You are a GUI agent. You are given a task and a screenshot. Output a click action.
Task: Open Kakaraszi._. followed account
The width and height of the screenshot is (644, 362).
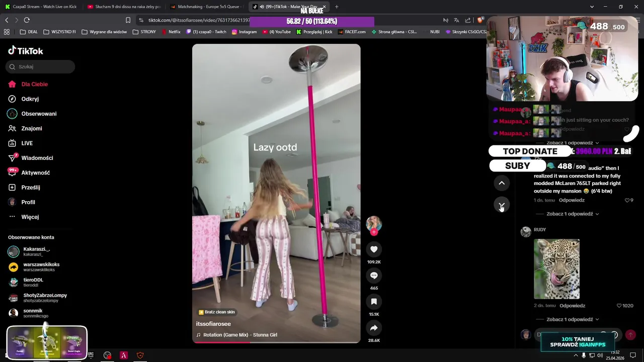36,251
